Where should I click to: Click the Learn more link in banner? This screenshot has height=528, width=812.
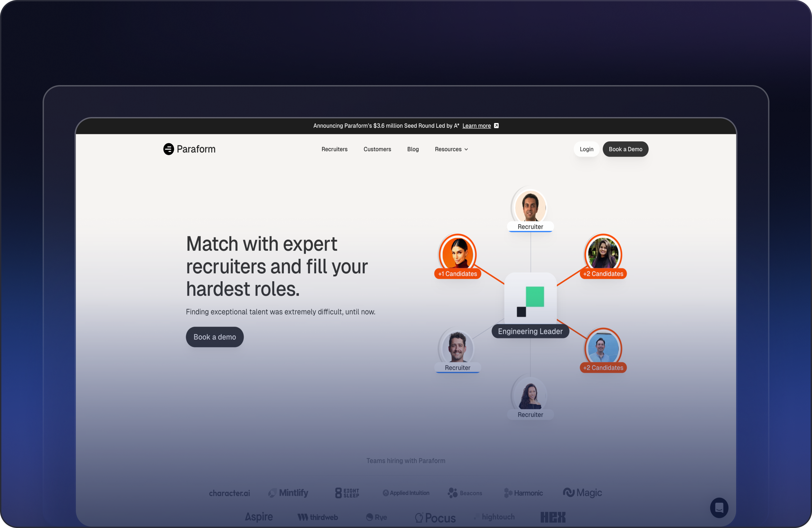(477, 125)
